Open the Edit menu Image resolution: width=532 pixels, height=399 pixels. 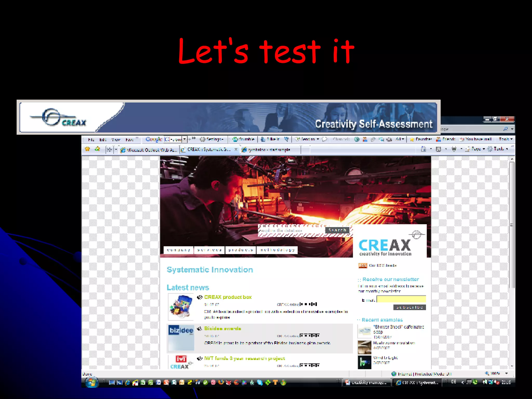pyautogui.click(x=103, y=139)
